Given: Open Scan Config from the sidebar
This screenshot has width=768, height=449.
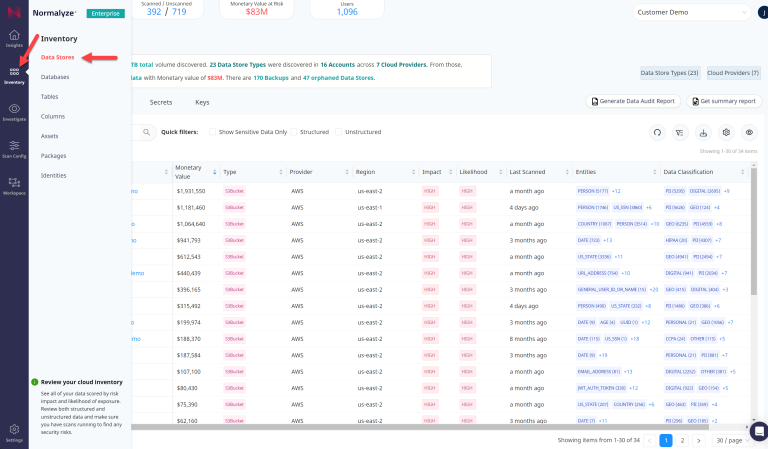Looking at the screenshot, I should pos(14,148).
